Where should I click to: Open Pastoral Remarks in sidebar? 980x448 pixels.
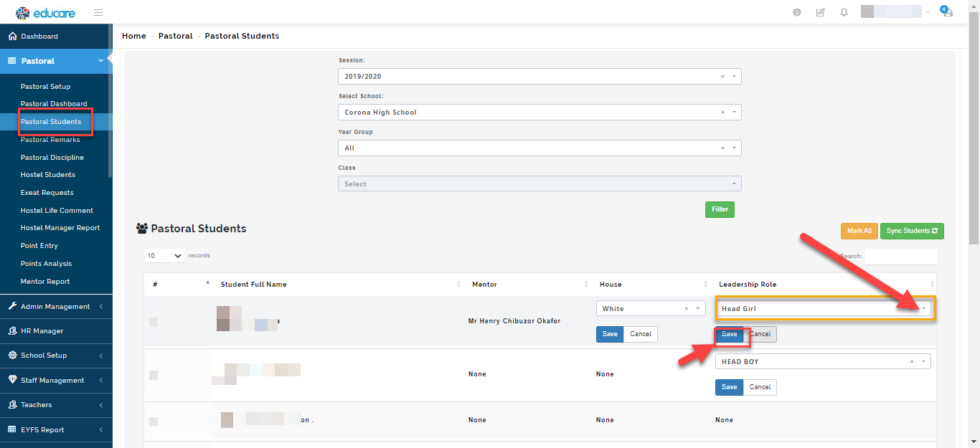click(x=50, y=140)
